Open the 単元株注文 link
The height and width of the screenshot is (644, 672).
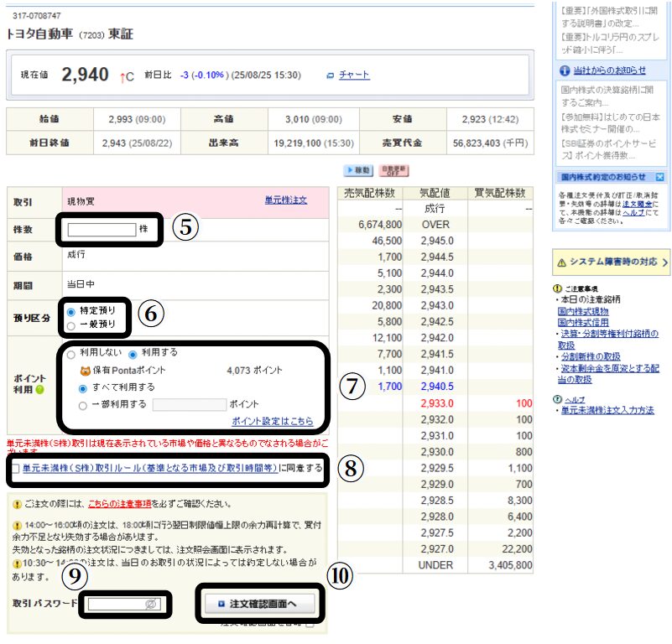285,201
